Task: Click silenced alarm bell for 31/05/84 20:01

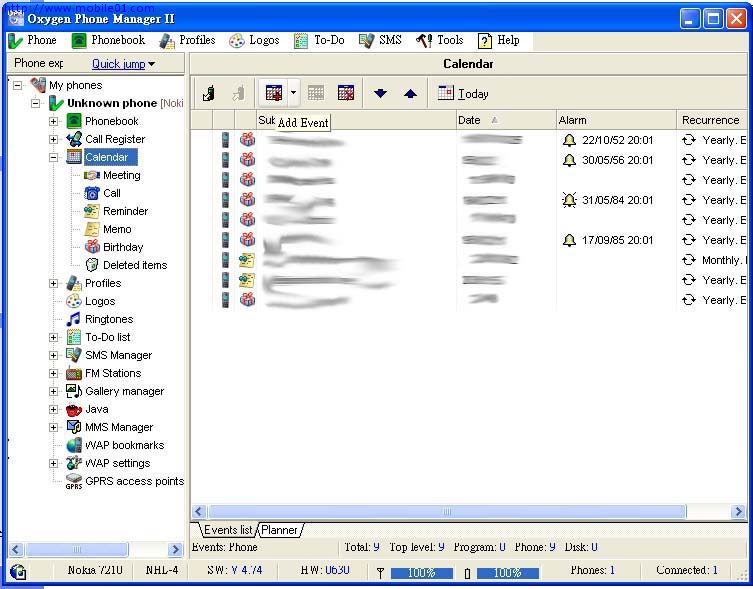Action: tap(569, 200)
